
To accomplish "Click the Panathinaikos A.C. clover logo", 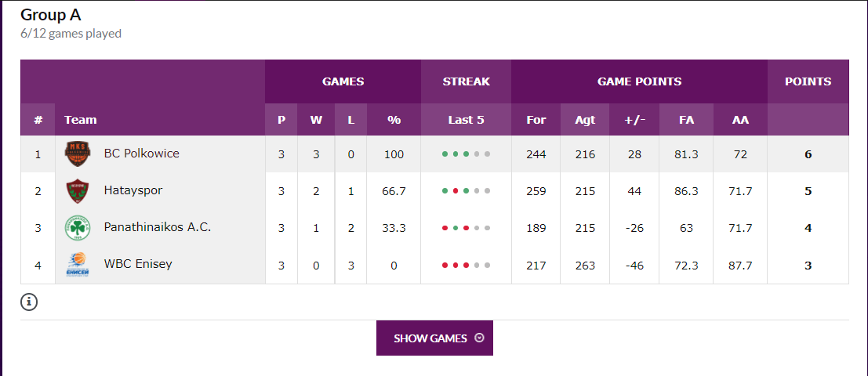I will [77, 228].
